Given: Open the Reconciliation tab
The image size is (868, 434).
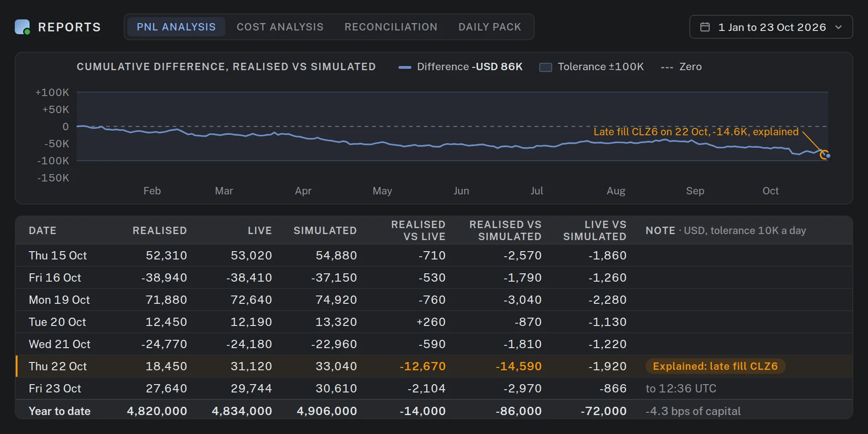Looking at the screenshot, I should 391,27.
